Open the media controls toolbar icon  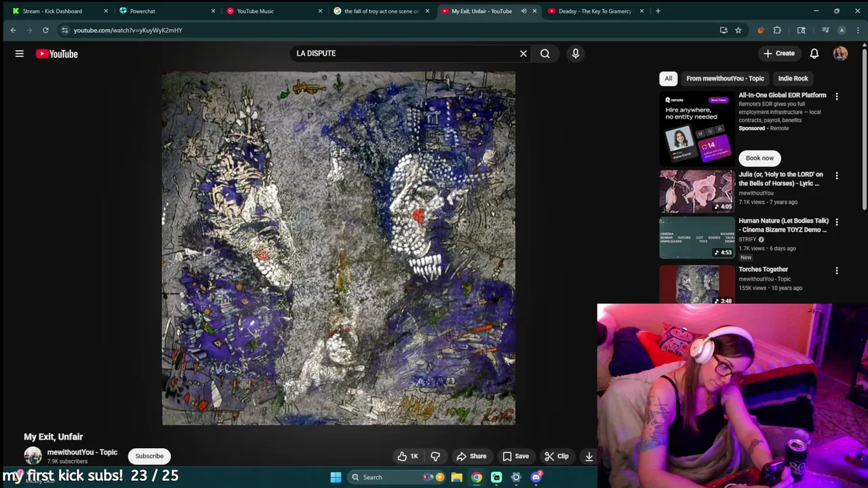coord(825,30)
